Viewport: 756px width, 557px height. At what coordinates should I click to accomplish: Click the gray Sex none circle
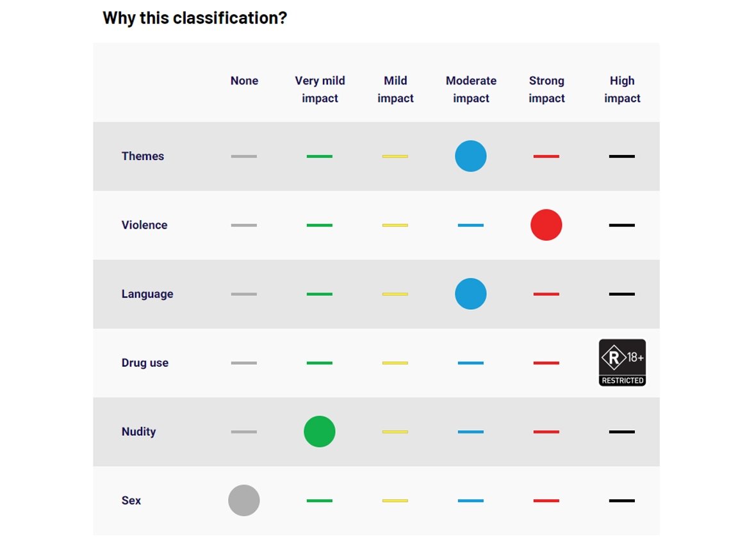tap(244, 501)
